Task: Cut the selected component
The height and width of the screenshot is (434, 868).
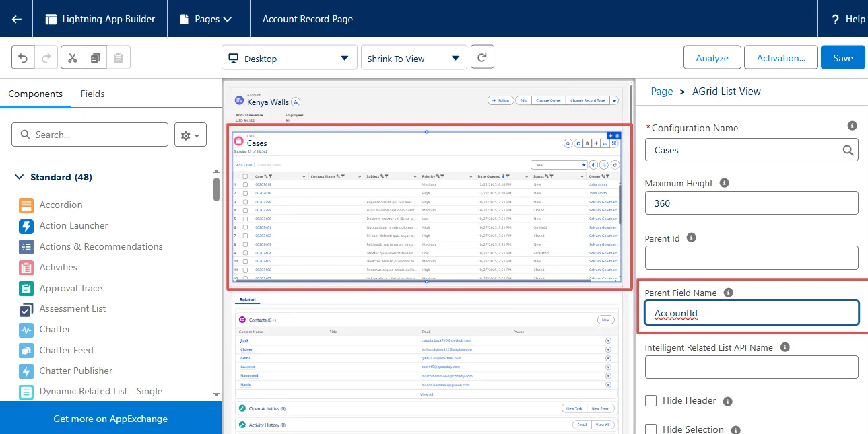Action: coord(72,58)
